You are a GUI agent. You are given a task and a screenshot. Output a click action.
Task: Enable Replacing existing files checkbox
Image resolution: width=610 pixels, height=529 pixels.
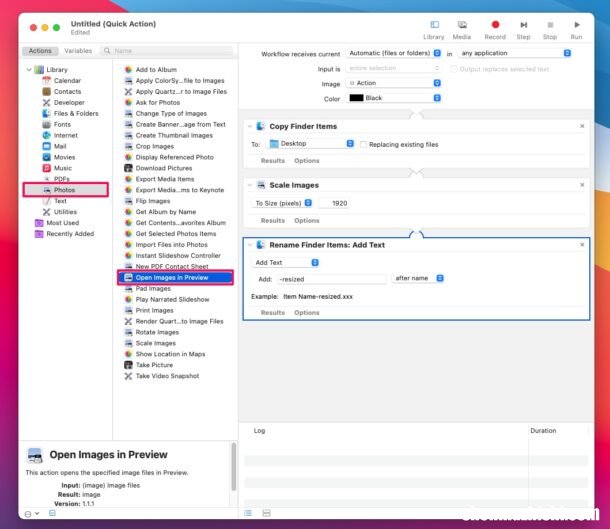coord(363,144)
